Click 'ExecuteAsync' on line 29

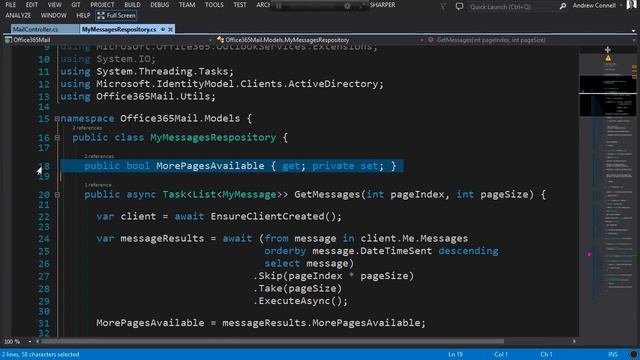(x=294, y=301)
